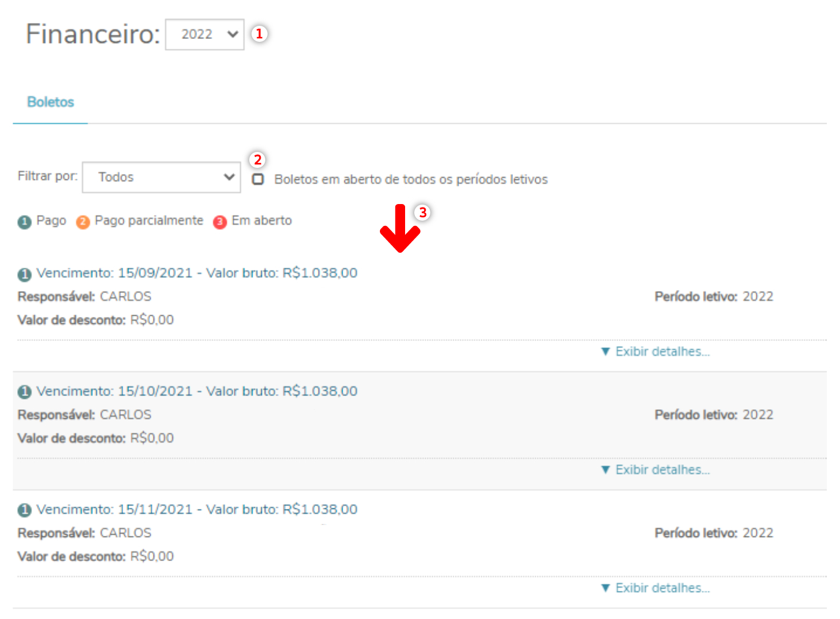The height and width of the screenshot is (619, 840).
Task: Click the red downward arrow marker
Action: (x=400, y=229)
